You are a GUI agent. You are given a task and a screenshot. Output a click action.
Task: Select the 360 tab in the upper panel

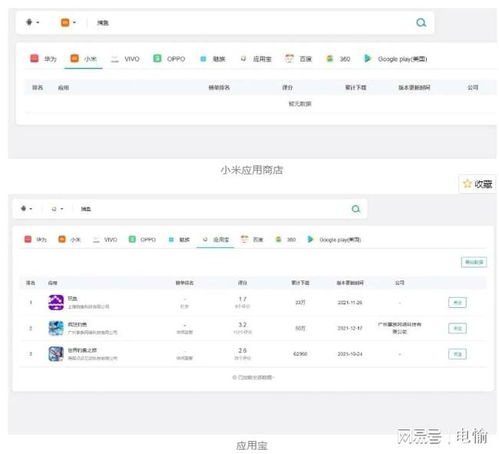[x=338, y=59]
